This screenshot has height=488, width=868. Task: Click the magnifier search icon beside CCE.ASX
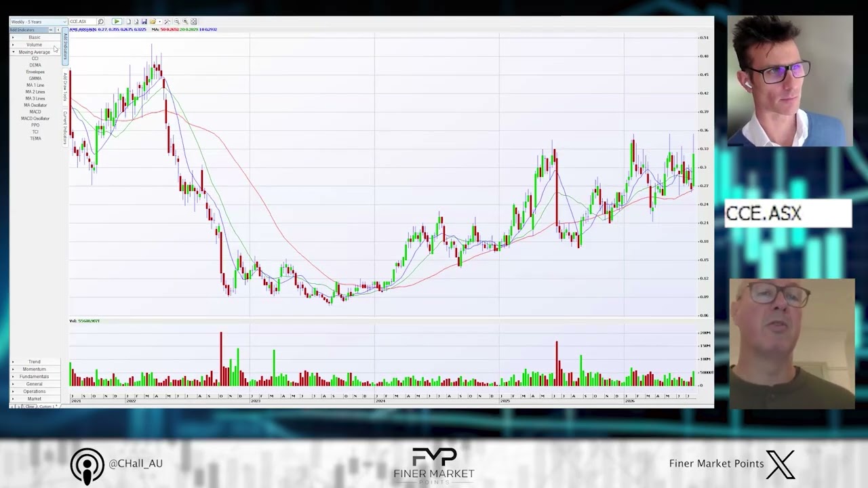tap(100, 22)
